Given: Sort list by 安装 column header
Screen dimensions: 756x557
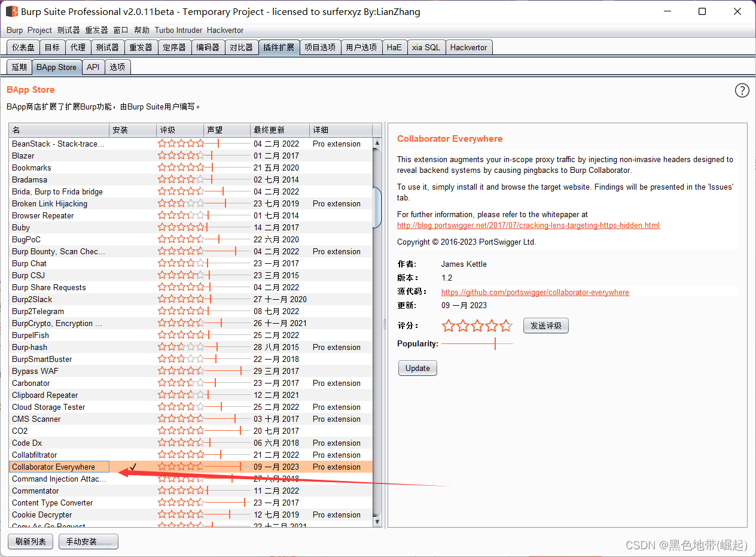Looking at the screenshot, I should click(132, 130).
